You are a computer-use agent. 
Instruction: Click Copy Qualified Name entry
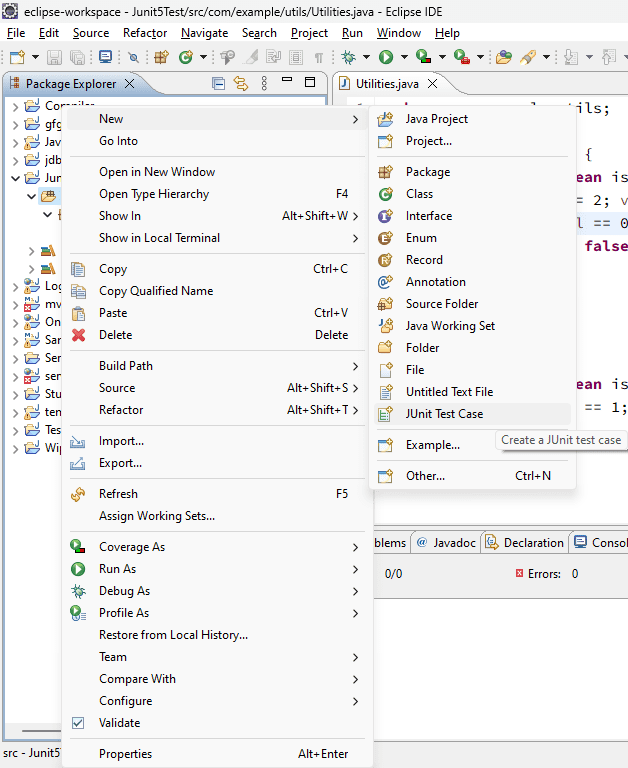click(217, 291)
